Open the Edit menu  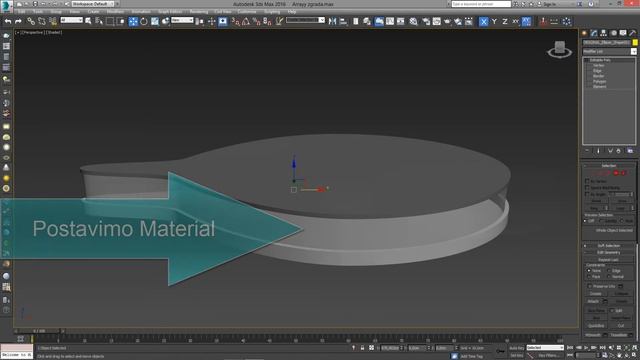click(x=22, y=12)
